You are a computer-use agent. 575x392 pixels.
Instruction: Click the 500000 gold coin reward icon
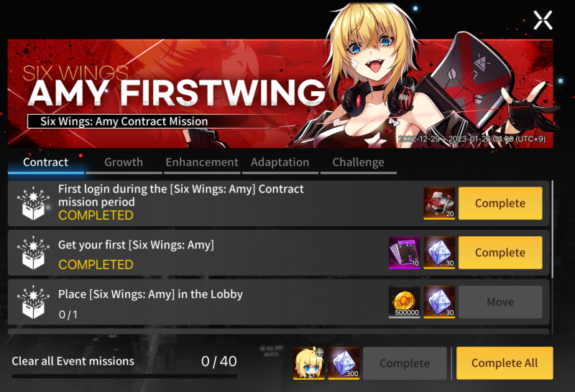tap(404, 302)
